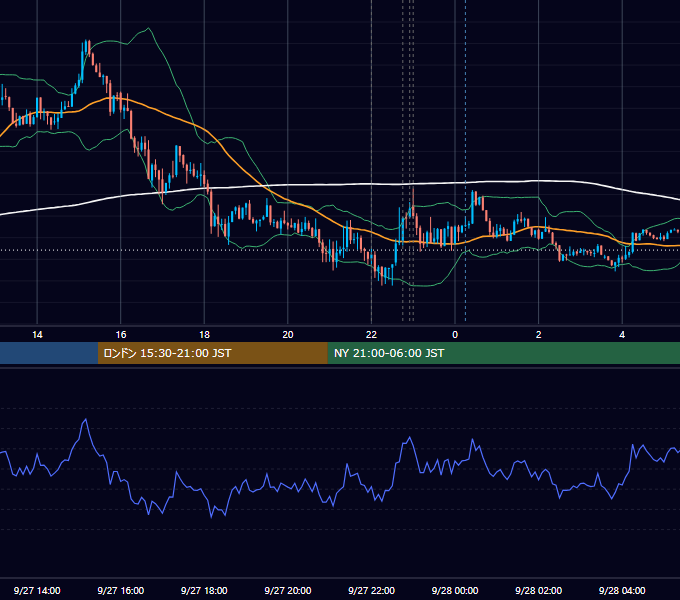Click the 9/27 16:00 date label
Screen dimensions: 680x600
[121, 590]
